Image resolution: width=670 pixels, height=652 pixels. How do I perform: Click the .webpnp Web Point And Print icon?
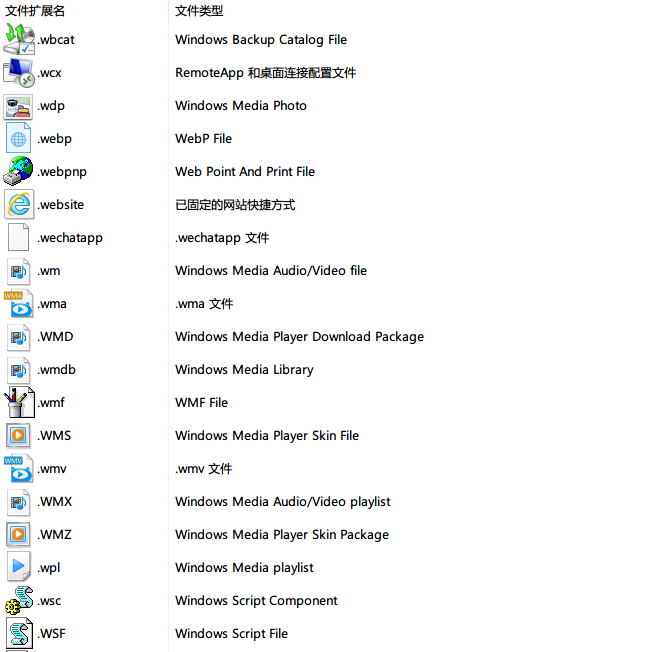18,171
